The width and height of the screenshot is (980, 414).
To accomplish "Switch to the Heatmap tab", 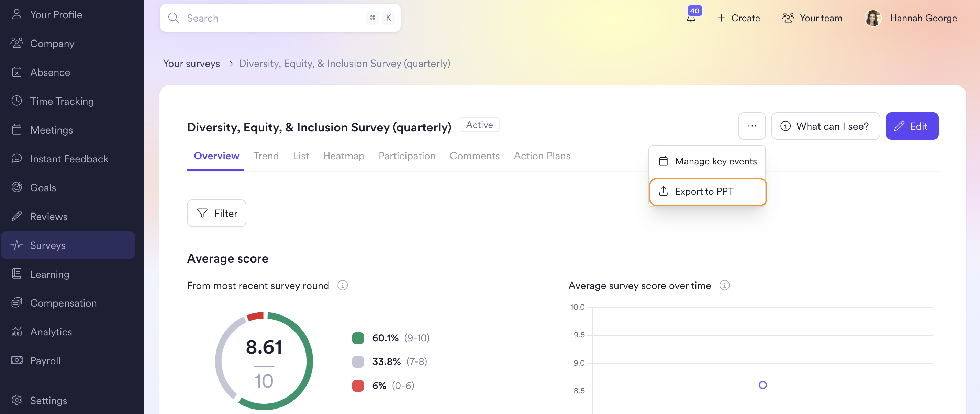I will tap(344, 156).
